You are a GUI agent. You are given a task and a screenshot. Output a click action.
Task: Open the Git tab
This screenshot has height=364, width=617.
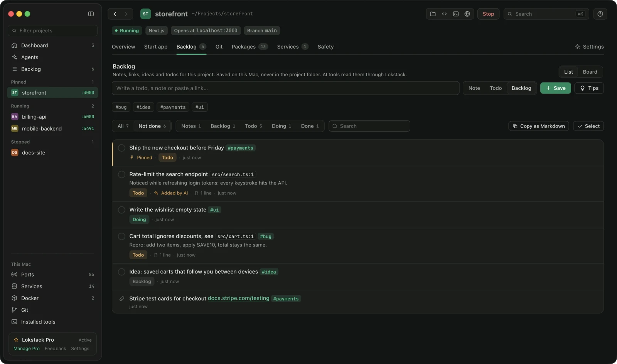pyautogui.click(x=219, y=47)
